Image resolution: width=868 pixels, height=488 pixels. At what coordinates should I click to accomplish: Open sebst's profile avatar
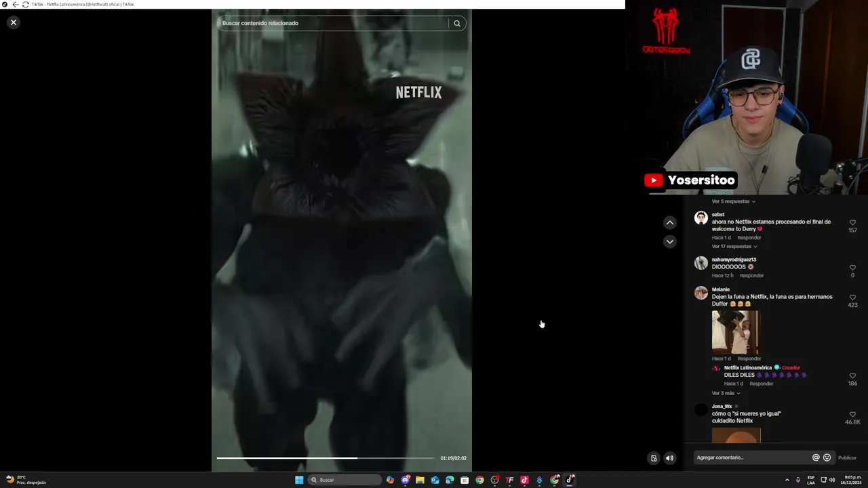[x=701, y=218]
